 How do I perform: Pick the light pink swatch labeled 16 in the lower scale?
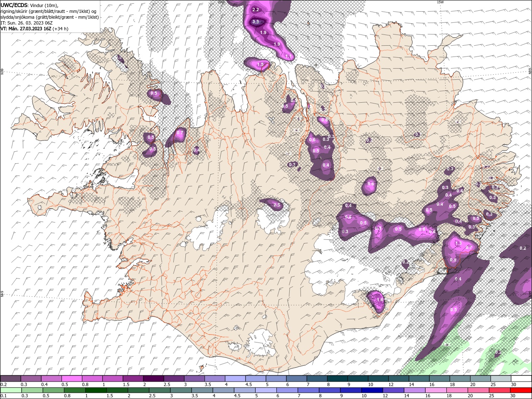[x=436, y=390]
